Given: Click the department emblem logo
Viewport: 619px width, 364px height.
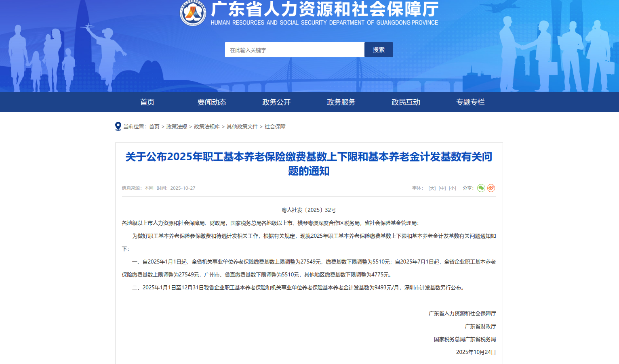Looking at the screenshot, I should tap(193, 13).
